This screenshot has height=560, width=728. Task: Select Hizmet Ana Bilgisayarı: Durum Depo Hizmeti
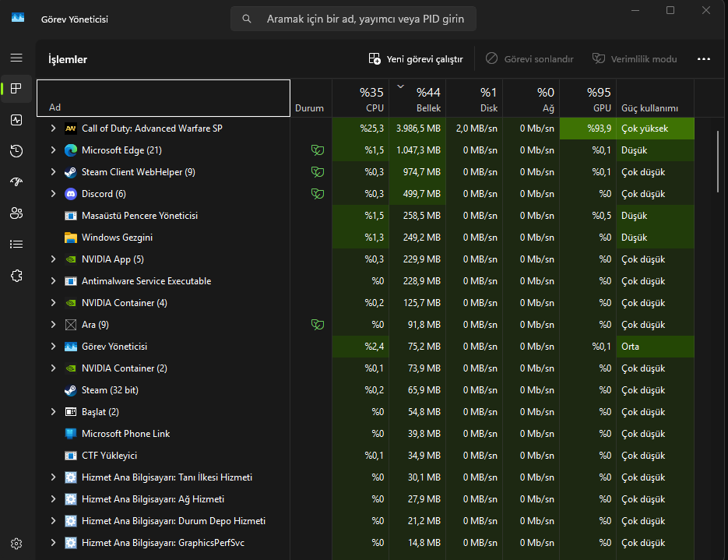click(365, 521)
